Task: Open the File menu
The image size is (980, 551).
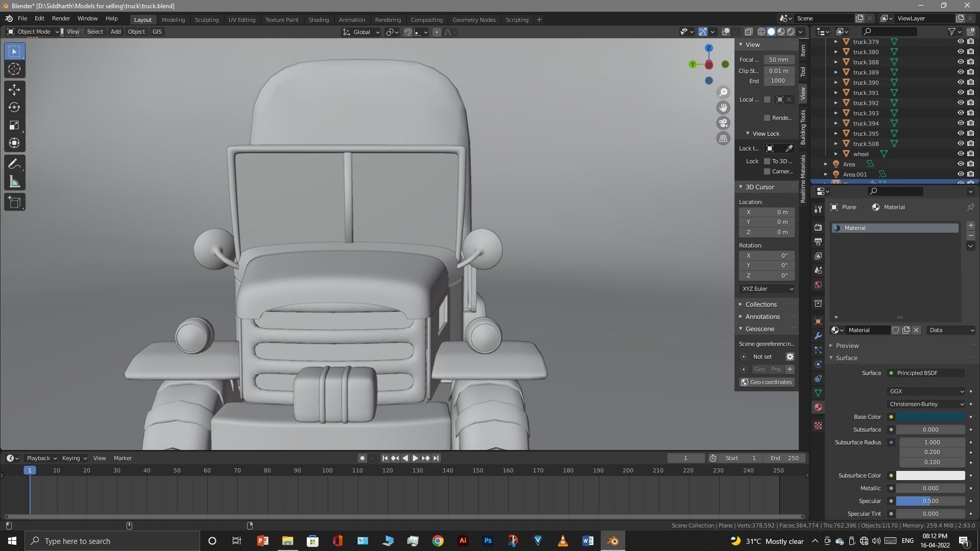Action: (x=22, y=18)
